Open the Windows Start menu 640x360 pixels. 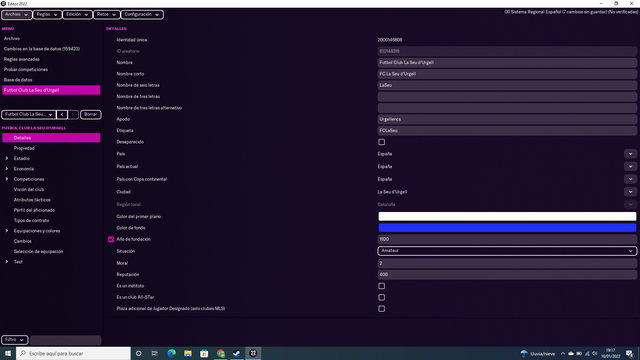tap(8, 353)
